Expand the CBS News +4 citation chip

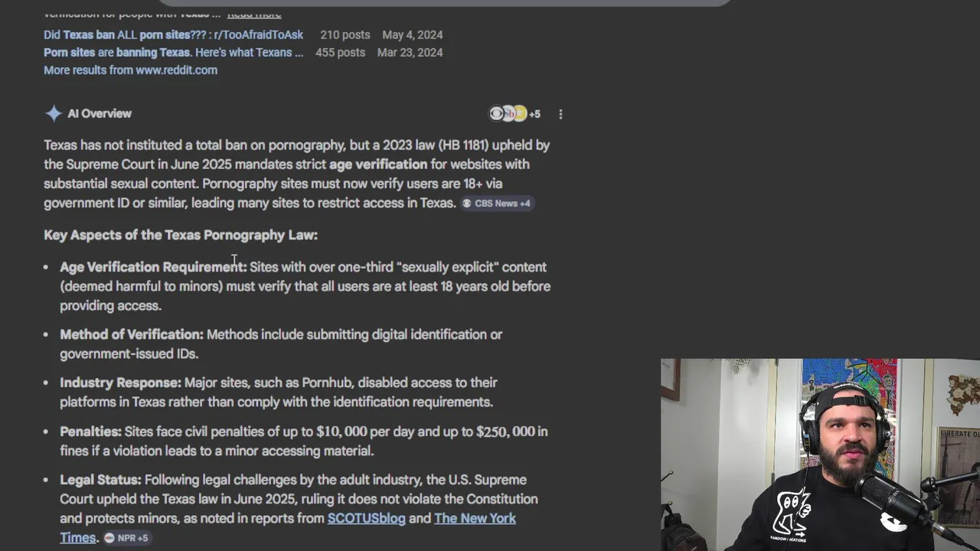click(496, 204)
